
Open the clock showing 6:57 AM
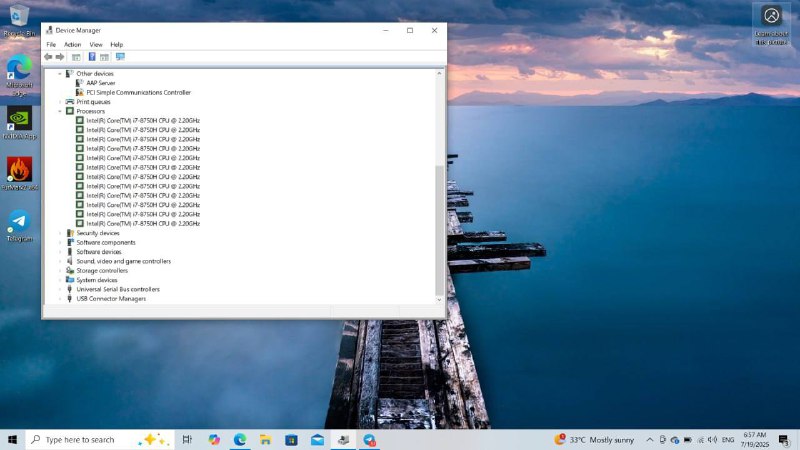[755, 439]
